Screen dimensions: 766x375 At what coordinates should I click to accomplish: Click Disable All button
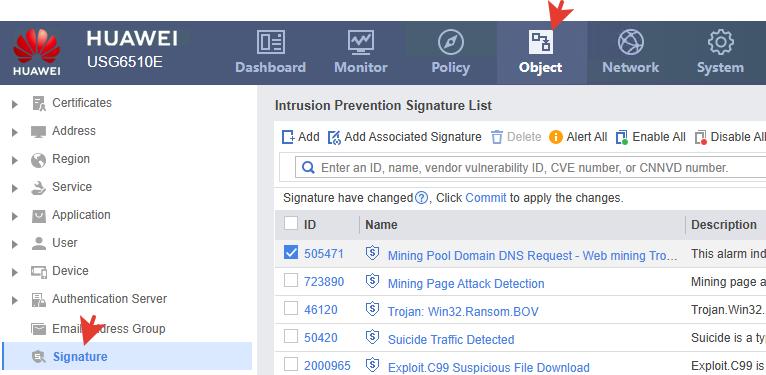(730, 137)
